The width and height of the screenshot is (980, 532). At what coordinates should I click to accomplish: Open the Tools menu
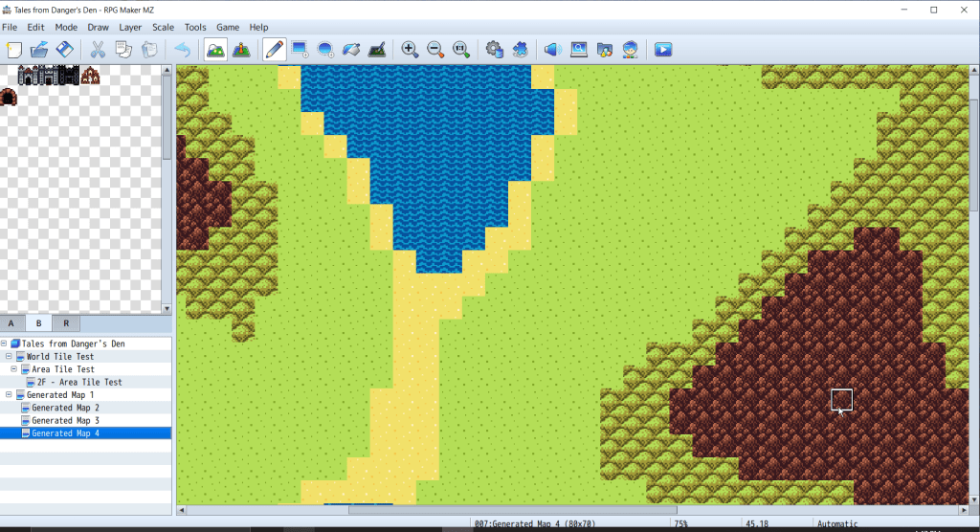pos(195,28)
